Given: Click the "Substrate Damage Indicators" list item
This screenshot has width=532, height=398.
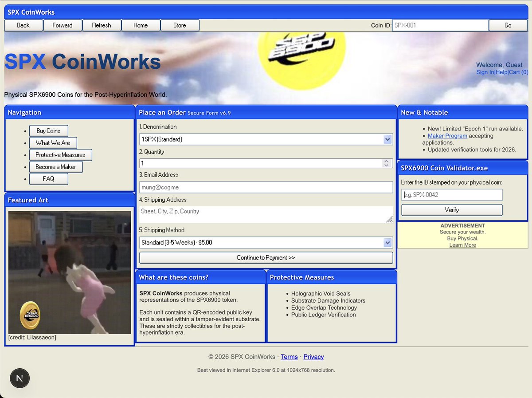Looking at the screenshot, I should [328, 300].
